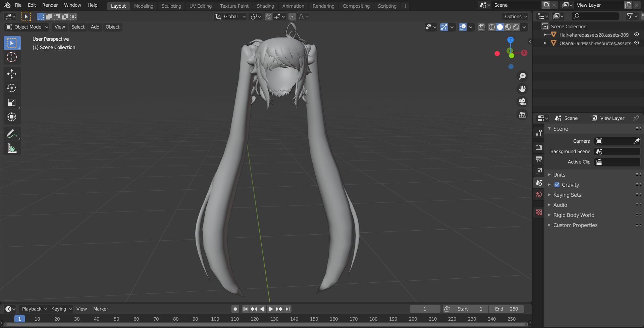The image size is (644, 328).
Task: Hide Hair-sharedassets28 object with eye icon
Action: [636, 35]
